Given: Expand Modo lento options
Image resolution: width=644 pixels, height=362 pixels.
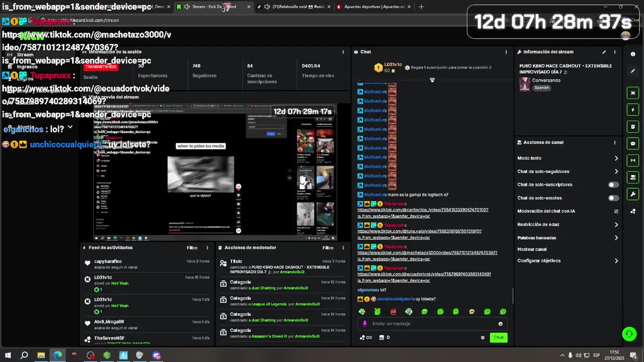Looking at the screenshot, I should pos(616,158).
